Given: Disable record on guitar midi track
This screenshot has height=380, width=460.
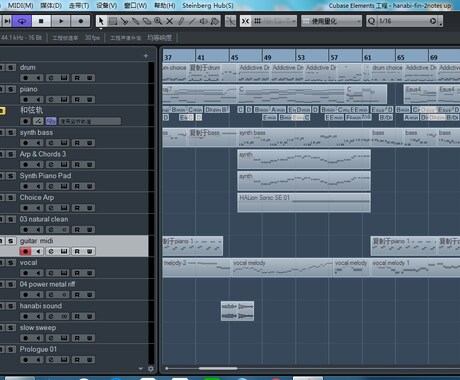Looking at the screenshot, I should click(25, 251).
